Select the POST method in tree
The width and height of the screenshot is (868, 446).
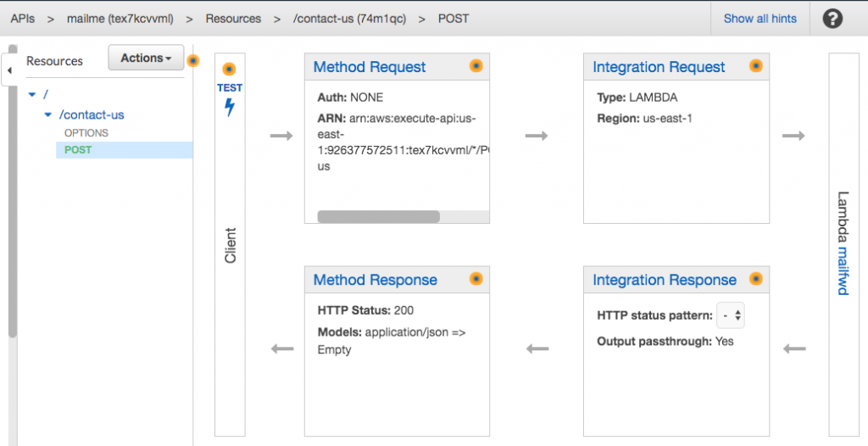pyautogui.click(x=78, y=150)
